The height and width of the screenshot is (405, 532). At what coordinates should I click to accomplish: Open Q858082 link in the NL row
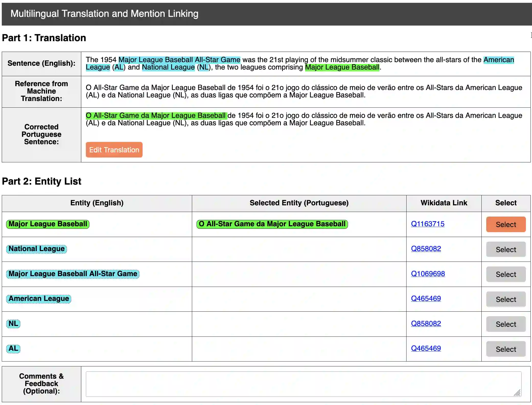pyautogui.click(x=426, y=323)
